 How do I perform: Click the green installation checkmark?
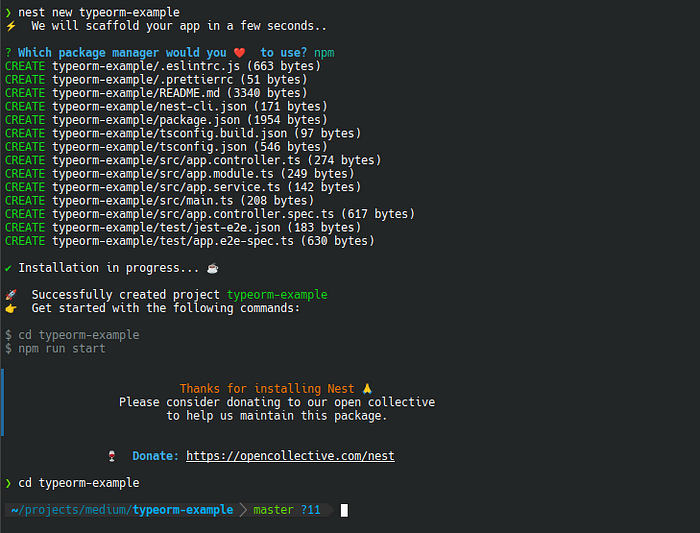(8, 268)
